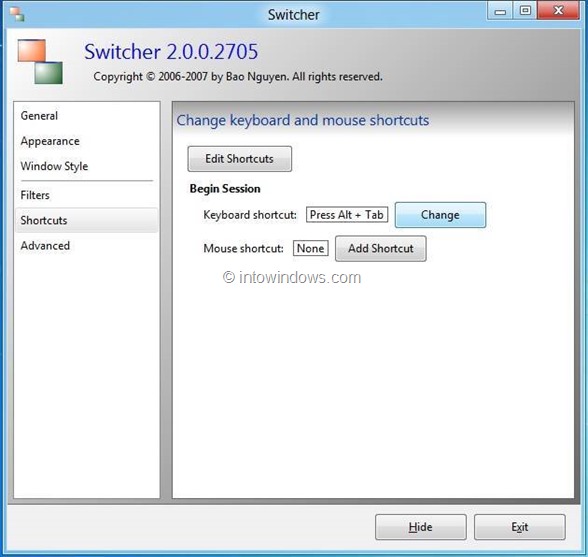The width and height of the screenshot is (588, 557).
Task: Maximize the Switcher window
Action: (x=525, y=11)
